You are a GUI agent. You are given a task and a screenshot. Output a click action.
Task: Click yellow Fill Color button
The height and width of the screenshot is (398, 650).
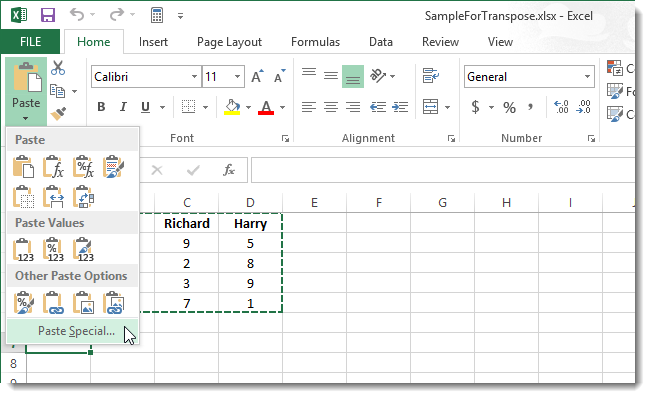click(233, 107)
